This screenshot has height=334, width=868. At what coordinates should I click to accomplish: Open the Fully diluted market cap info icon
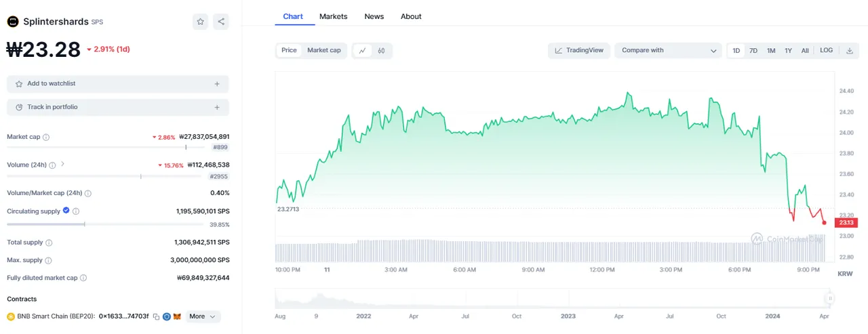pyautogui.click(x=83, y=278)
